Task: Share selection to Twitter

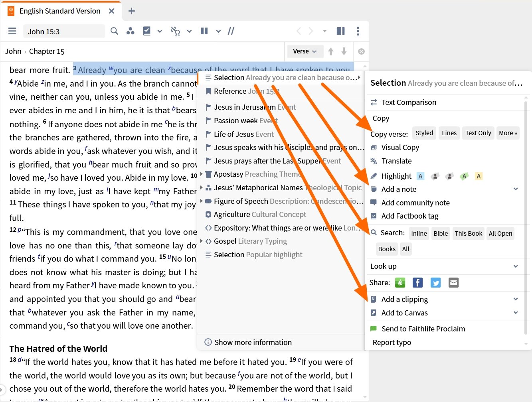Action: 435,283
